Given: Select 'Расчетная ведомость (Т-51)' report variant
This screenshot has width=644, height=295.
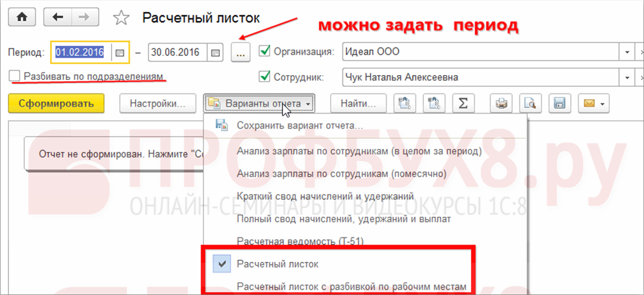Looking at the screenshot, I should click(300, 241).
